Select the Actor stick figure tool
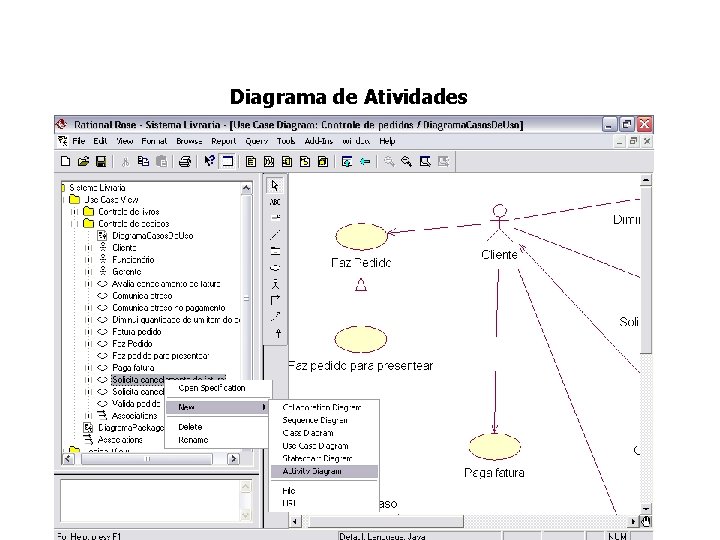The image size is (720, 540). (275, 284)
